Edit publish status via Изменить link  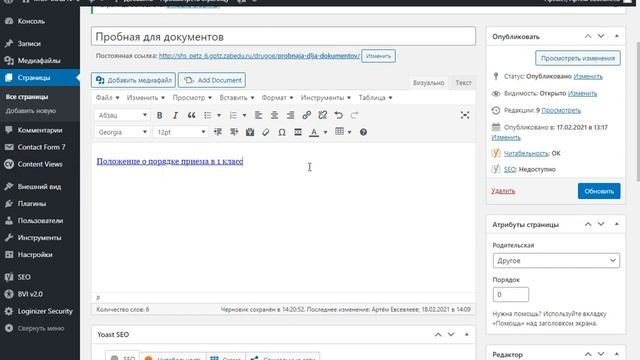588,76
